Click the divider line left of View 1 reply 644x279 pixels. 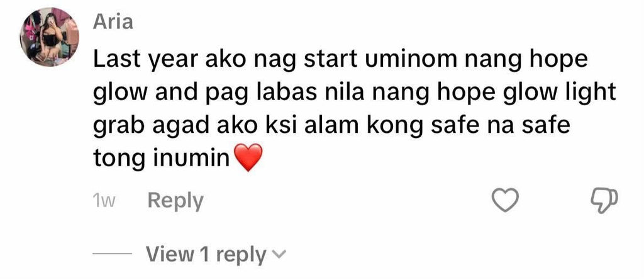(x=112, y=254)
